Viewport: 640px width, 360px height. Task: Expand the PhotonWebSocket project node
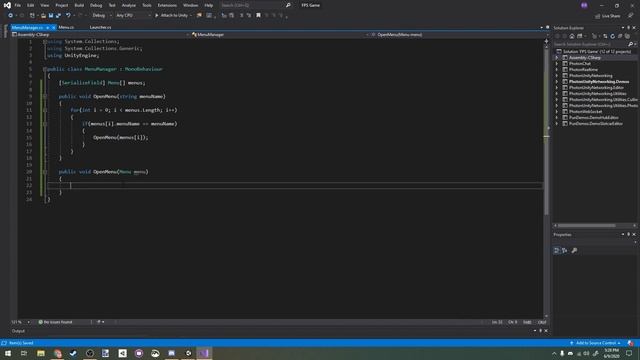tap(557, 111)
